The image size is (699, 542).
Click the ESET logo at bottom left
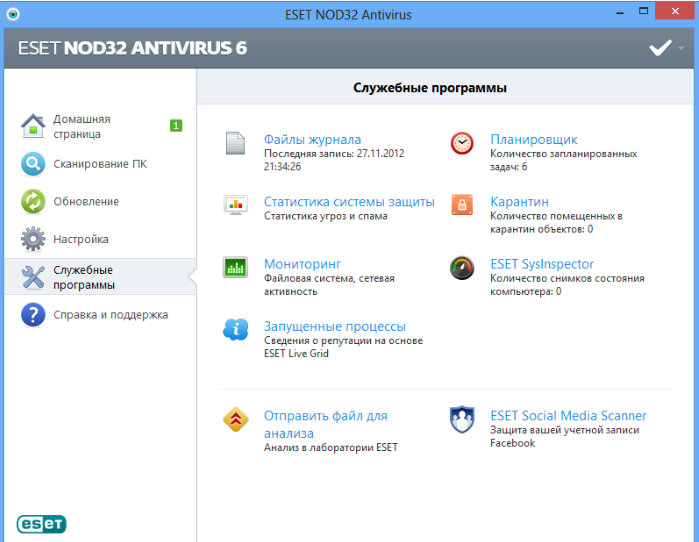41,524
